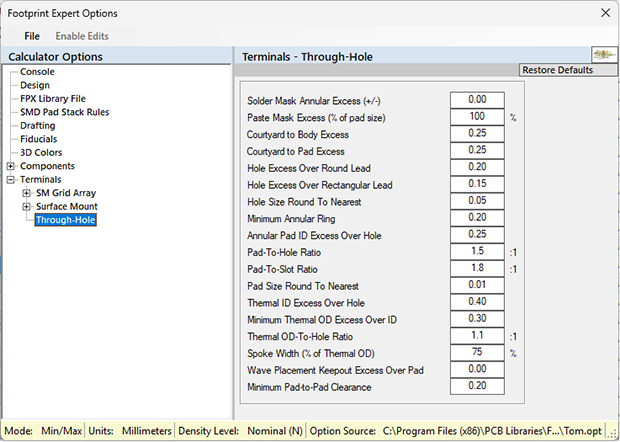The image size is (620, 442).
Task: Select the Through-Hole tree item
Action: point(65,220)
